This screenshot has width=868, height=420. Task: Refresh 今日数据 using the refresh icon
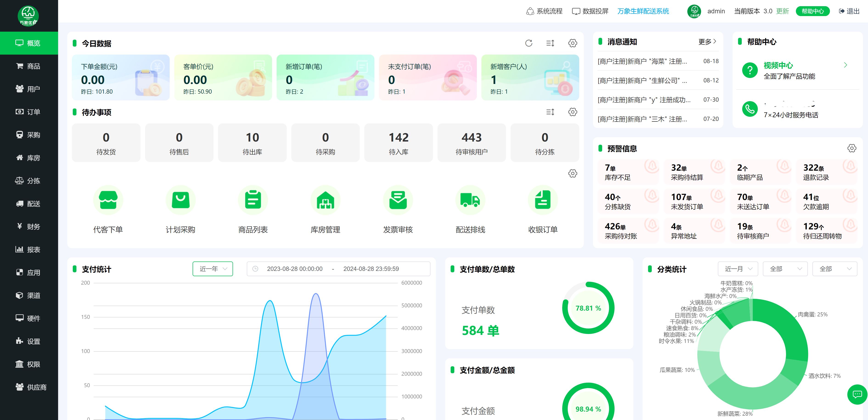click(x=529, y=43)
